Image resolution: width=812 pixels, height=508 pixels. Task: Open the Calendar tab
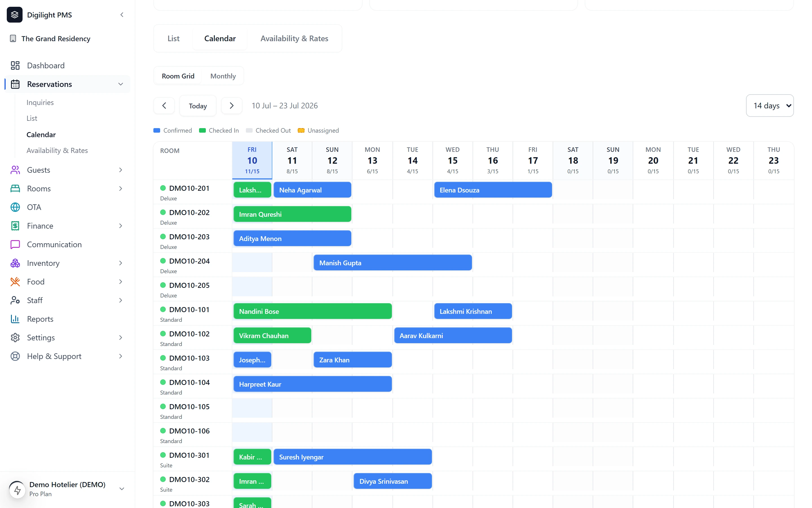click(x=220, y=39)
